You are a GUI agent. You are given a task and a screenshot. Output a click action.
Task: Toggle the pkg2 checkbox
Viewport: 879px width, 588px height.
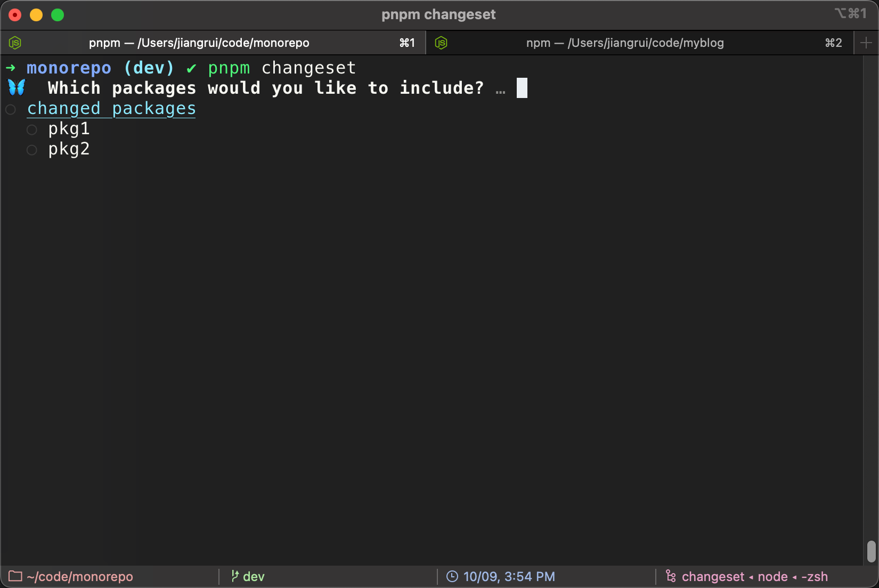pos(32,150)
